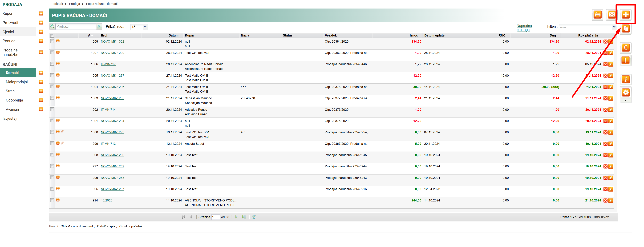This screenshot has width=644, height=247.
Task: Click the email envelope icon
Action: click(x=611, y=15)
